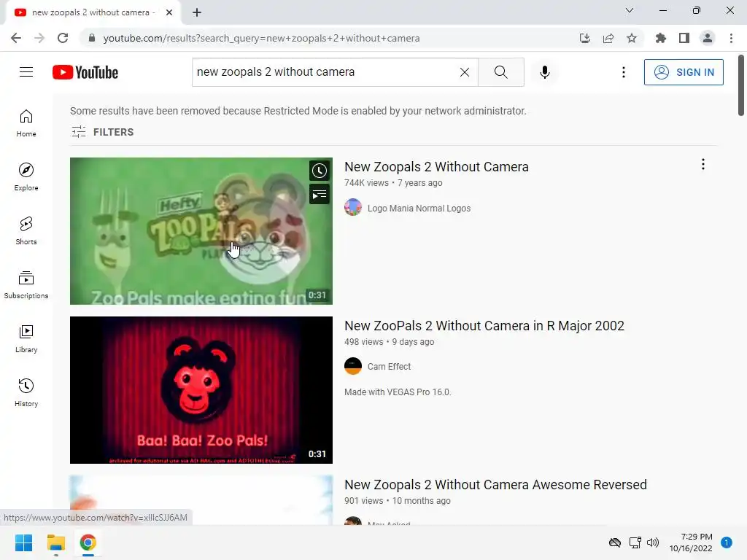Add first video to Watch later
The image size is (747, 560).
coord(320,171)
